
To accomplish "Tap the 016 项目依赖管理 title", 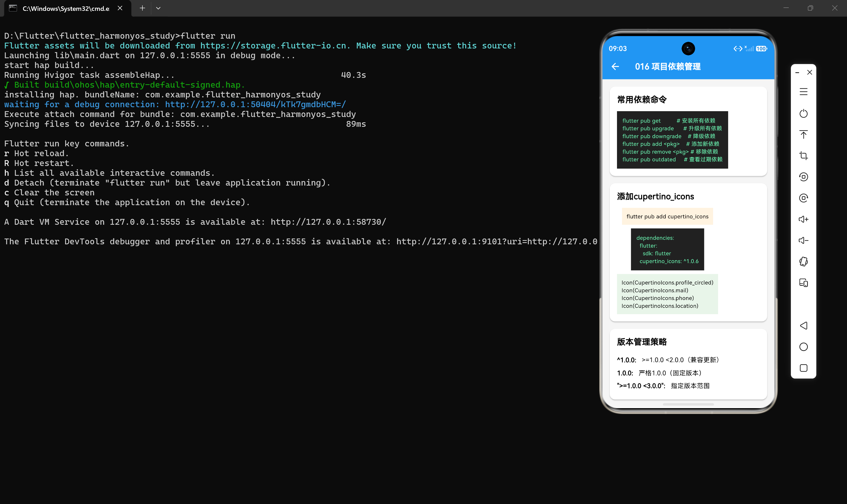I will [668, 66].
